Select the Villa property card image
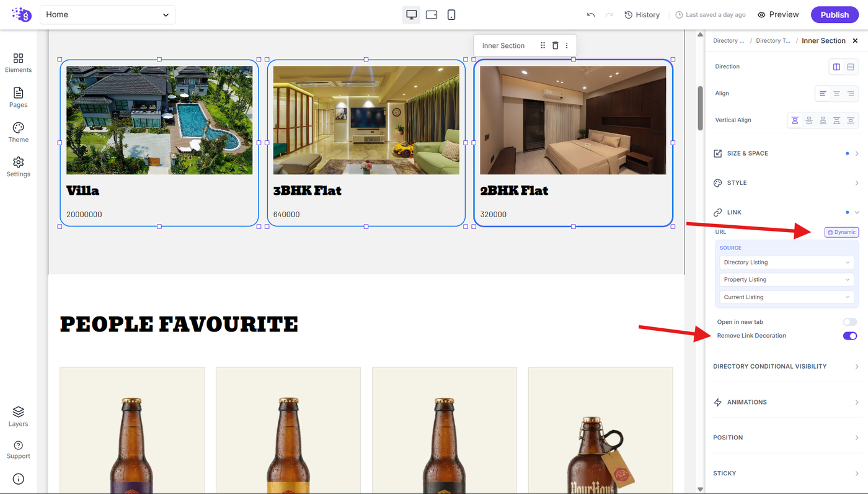 [x=159, y=120]
